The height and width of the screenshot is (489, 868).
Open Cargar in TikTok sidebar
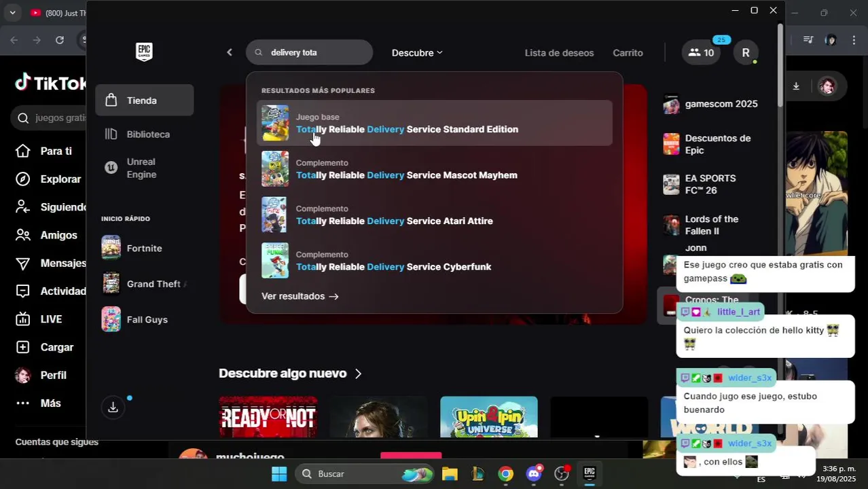tap(44, 347)
